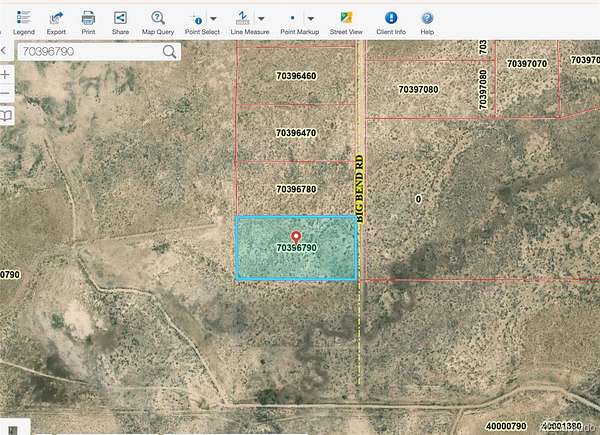Screen dimensions: 600x435
Task: Expand the Point Select dropdown arrow
Action: (213, 19)
